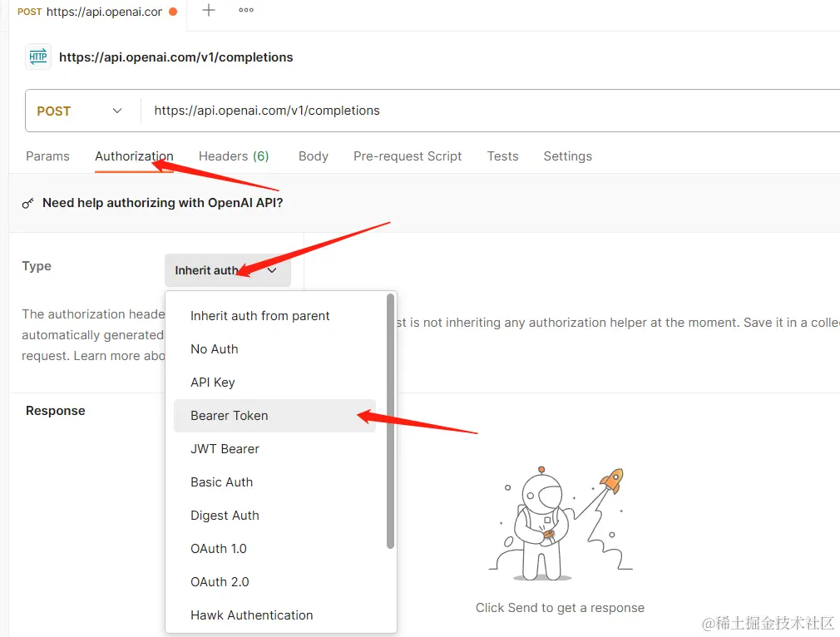The width and height of the screenshot is (840, 637).
Task: Click the request name title text
Action: (x=175, y=57)
